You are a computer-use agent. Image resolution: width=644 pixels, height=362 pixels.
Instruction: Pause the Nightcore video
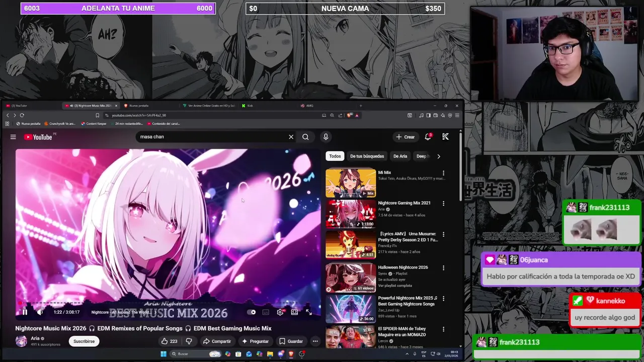[x=24, y=312]
